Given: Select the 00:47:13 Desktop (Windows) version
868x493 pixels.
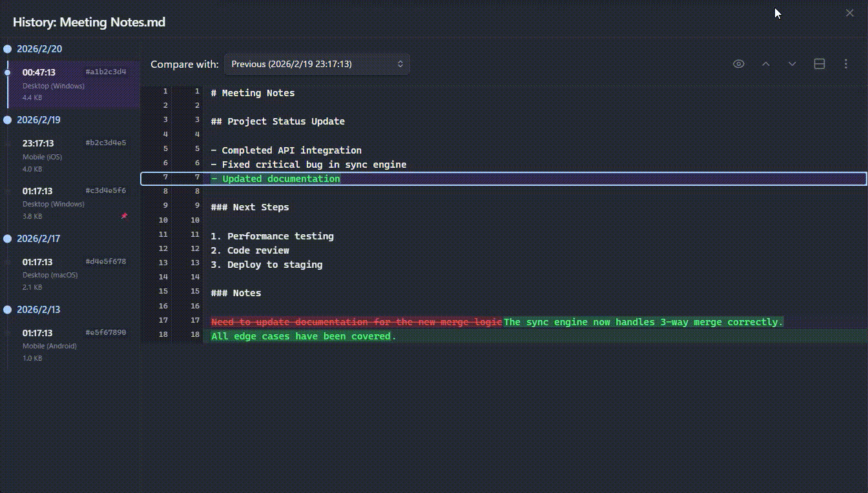Looking at the screenshot, I should coord(74,85).
